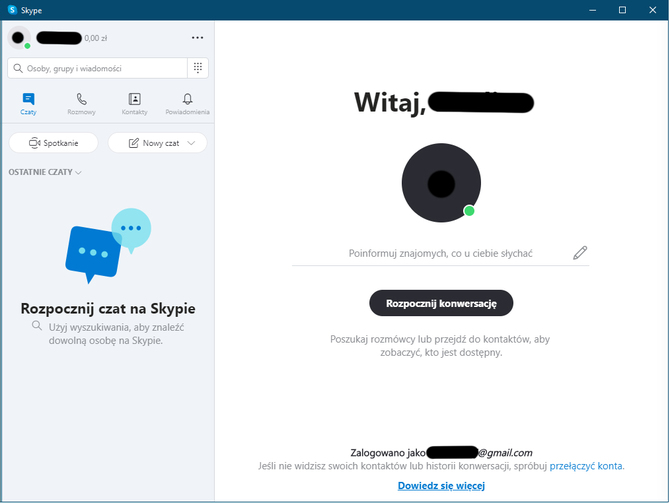Screen dimensions: 670x503
Task: Minimize the Skype window
Action: pyautogui.click(x=592, y=10)
